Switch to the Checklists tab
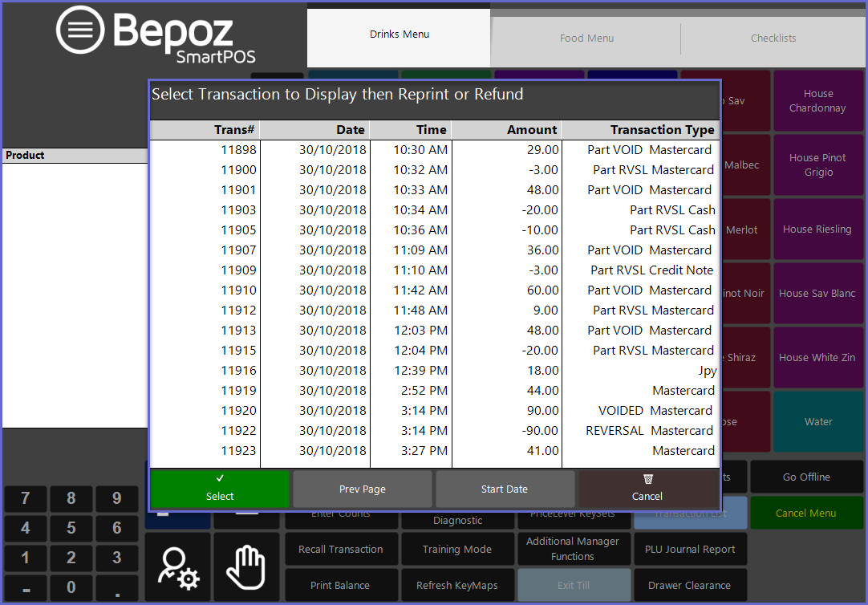The height and width of the screenshot is (605, 868). click(x=773, y=38)
